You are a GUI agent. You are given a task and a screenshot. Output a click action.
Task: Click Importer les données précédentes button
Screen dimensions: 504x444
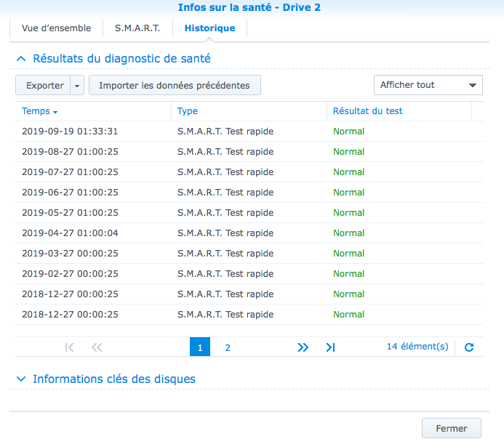tap(175, 86)
